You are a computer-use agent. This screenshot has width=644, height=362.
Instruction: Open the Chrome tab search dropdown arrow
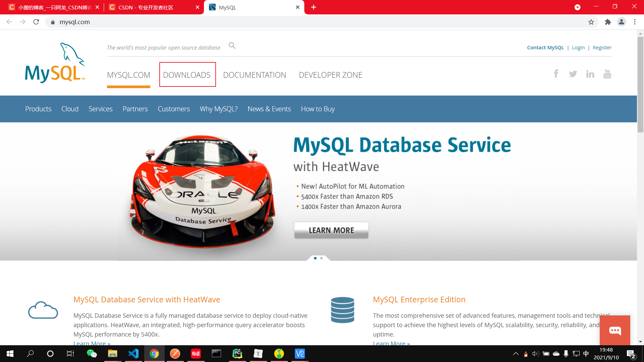click(x=577, y=7)
